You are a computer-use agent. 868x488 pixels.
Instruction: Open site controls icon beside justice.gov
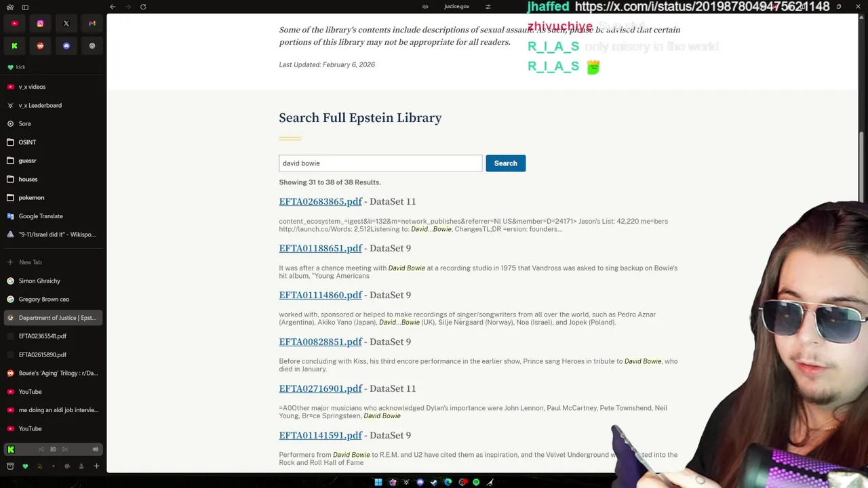coord(488,7)
